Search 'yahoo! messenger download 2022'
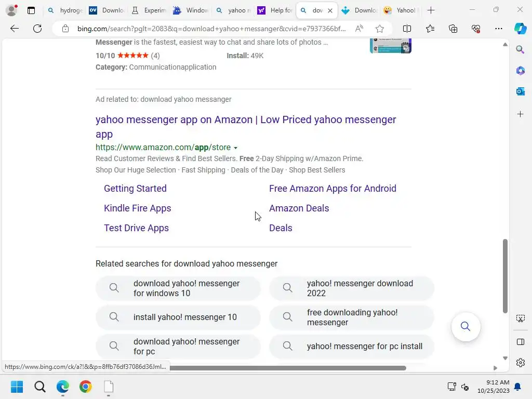The width and height of the screenshot is (532, 399). [352, 288]
